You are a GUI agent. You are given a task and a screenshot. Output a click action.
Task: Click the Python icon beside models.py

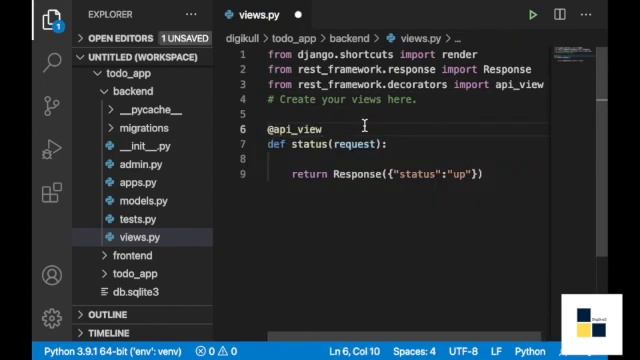pos(109,200)
